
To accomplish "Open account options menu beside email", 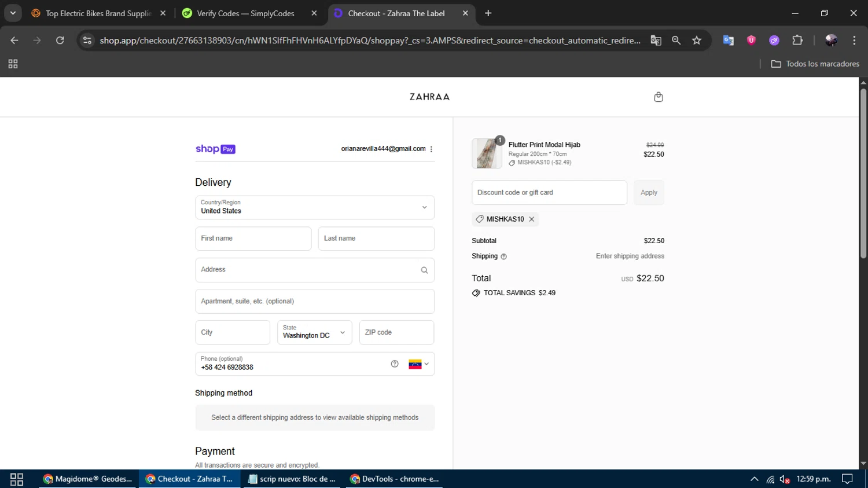I will point(431,149).
